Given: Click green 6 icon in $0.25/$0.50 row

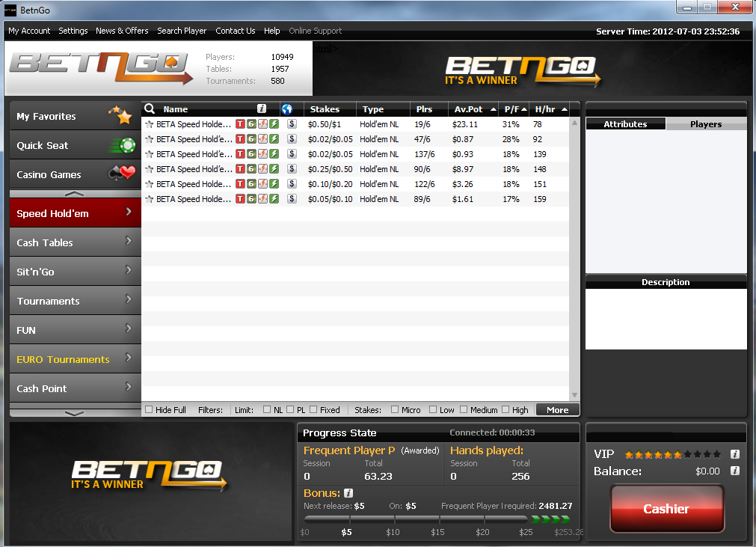Looking at the screenshot, I should tap(251, 169).
